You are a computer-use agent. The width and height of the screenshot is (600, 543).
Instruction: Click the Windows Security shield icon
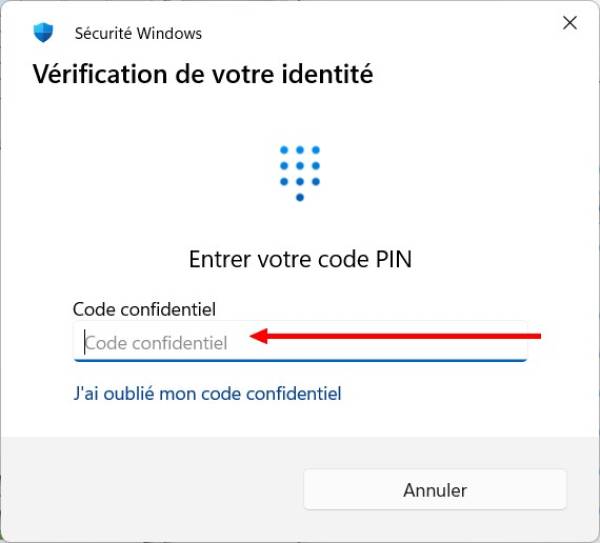point(43,33)
